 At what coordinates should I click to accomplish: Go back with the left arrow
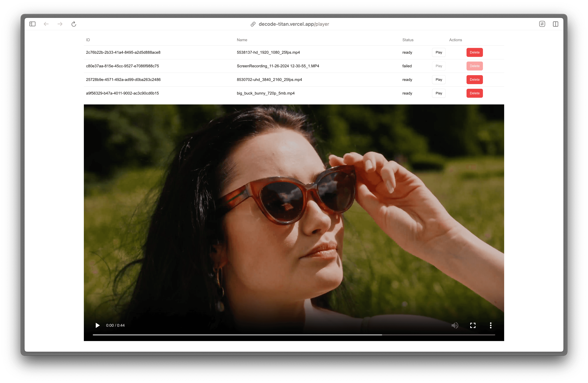tap(46, 24)
